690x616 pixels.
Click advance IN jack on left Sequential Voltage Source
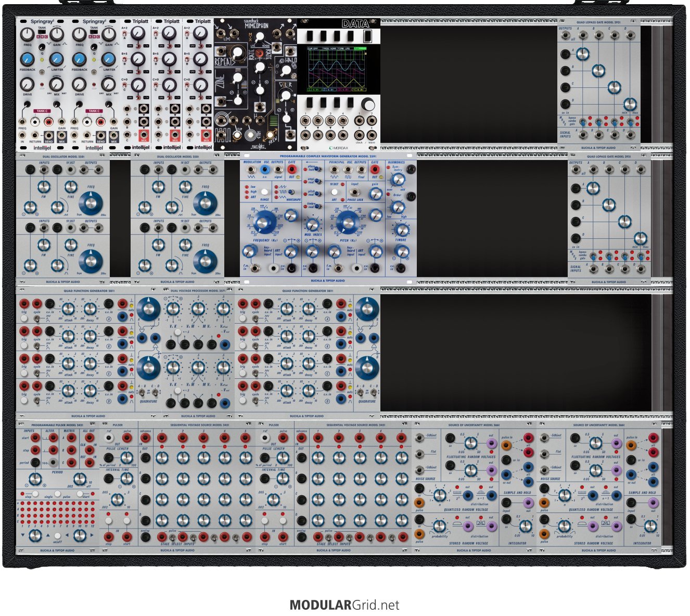click(x=145, y=438)
